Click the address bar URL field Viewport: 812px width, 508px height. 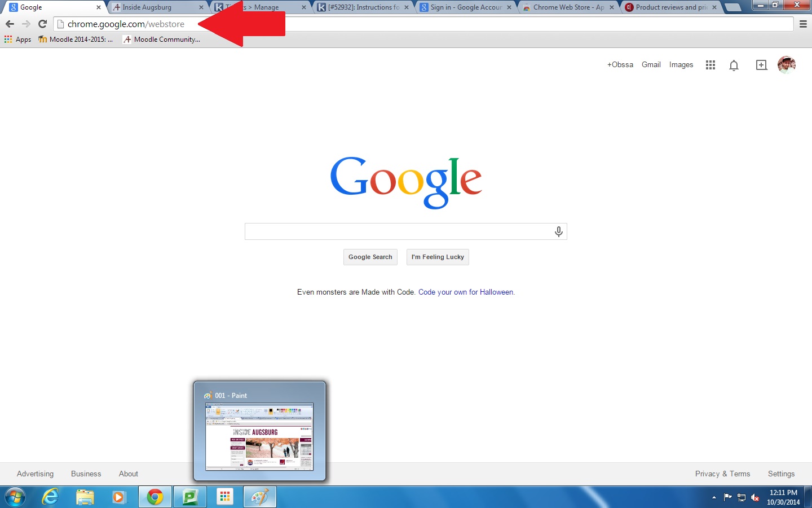(x=424, y=24)
